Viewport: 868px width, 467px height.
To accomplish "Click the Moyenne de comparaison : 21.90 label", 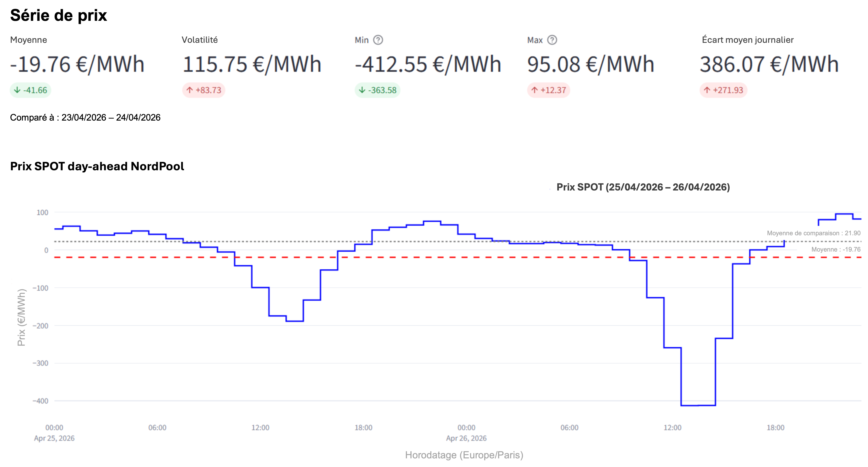I will coord(813,233).
